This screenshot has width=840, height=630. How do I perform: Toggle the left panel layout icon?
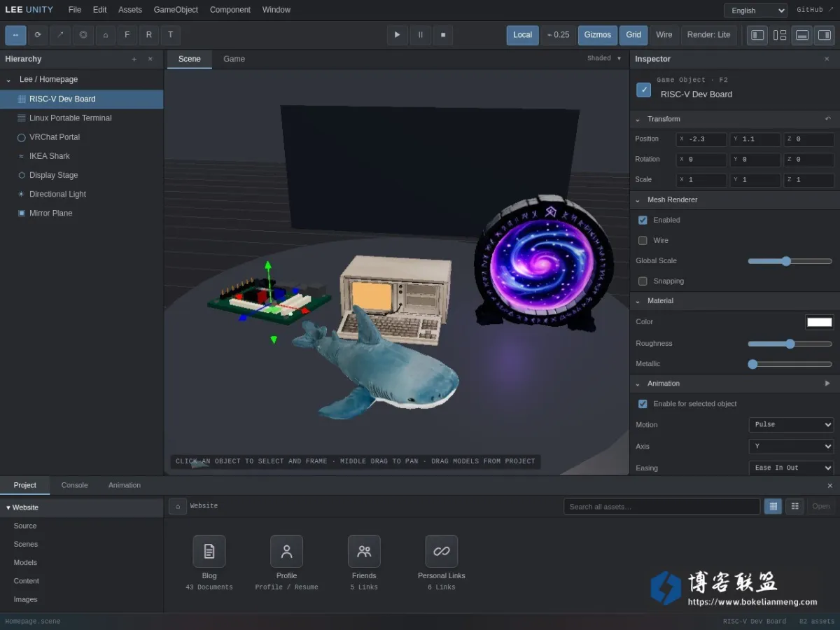[757, 35]
